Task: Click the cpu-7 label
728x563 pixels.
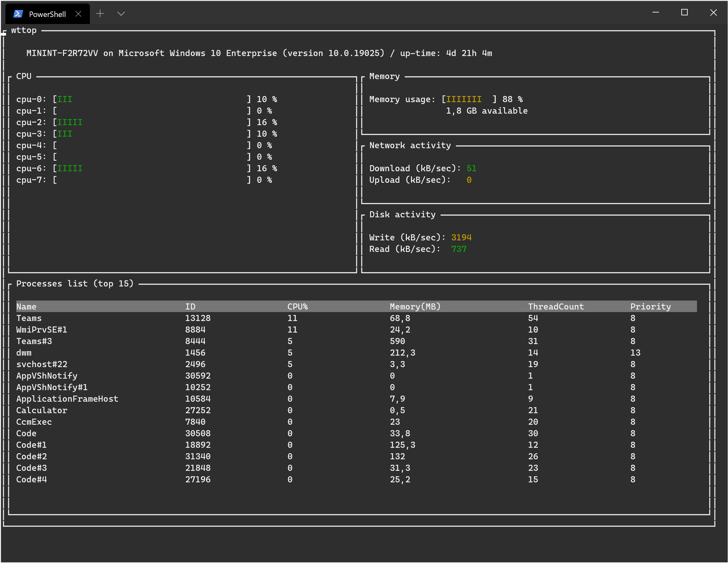Action: coord(31,180)
